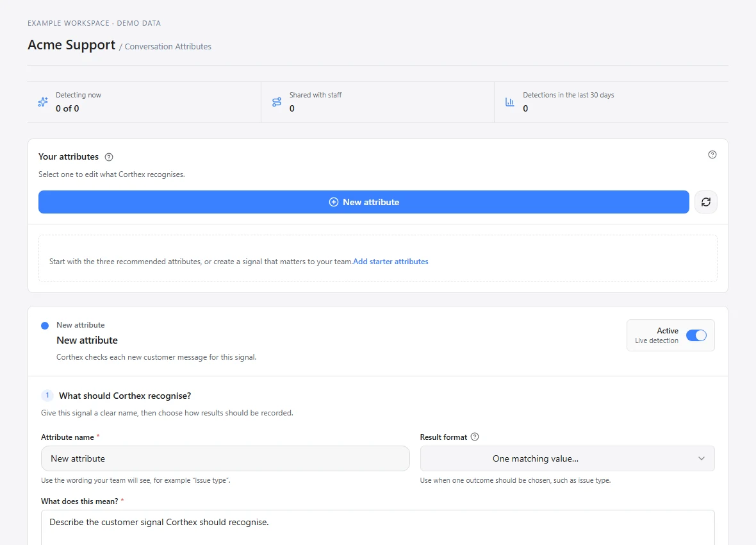Toggle the Active live detection switch
The width and height of the screenshot is (756, 545).
click(x=696, y=335)
